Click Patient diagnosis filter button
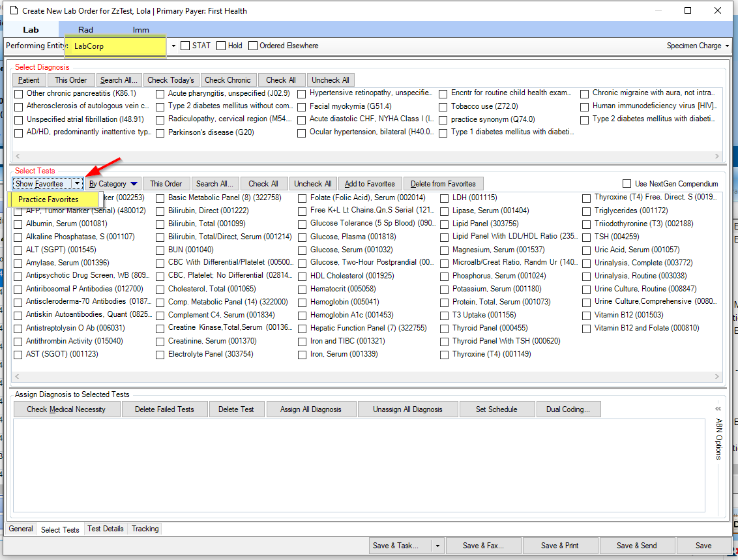The image size is (738, 560). 29,80
